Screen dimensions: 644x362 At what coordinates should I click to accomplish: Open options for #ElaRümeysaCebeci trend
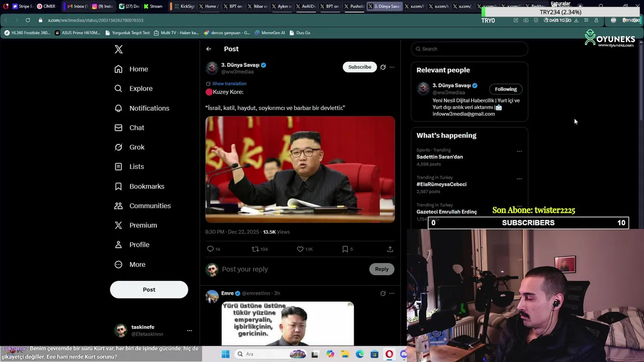pos(519,178)
